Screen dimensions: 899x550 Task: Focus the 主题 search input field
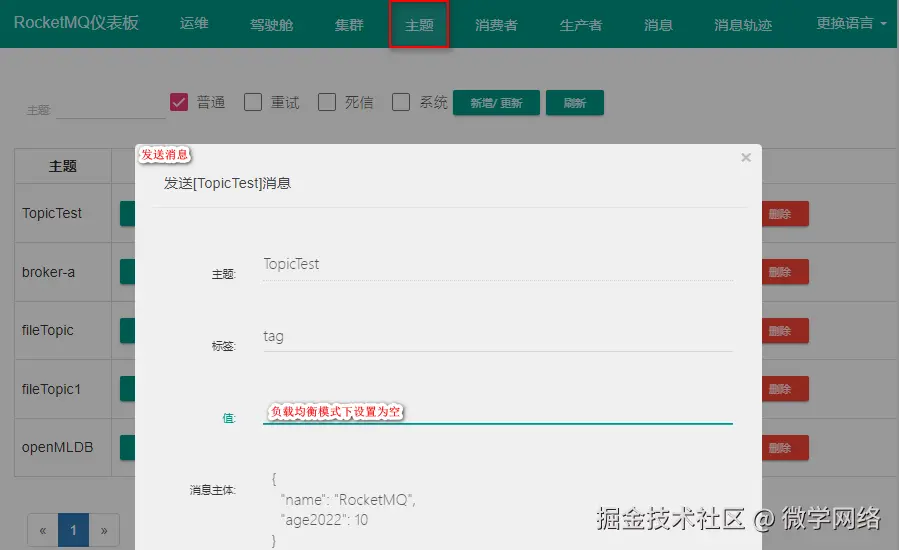point(111,108)
